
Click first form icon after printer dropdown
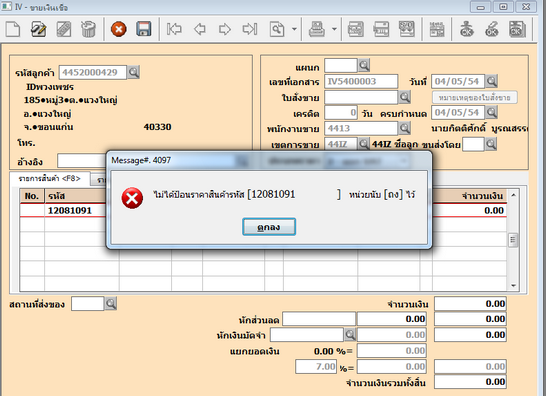(x=356, y=29)
